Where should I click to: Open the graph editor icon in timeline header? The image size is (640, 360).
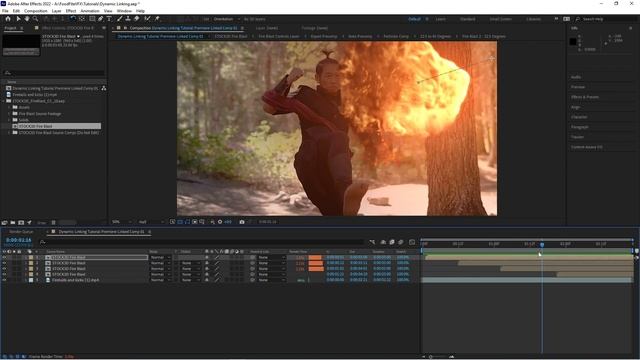[x=412, y=242]
